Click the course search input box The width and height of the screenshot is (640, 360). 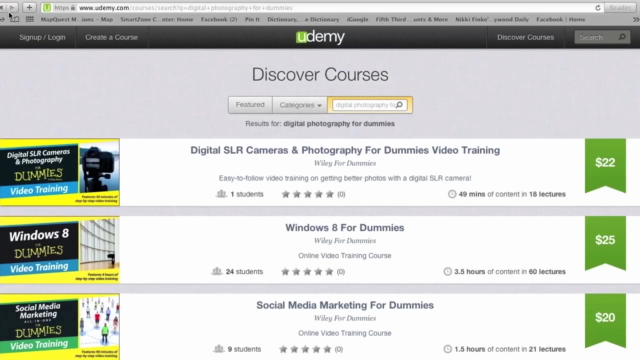pos(370,105)
